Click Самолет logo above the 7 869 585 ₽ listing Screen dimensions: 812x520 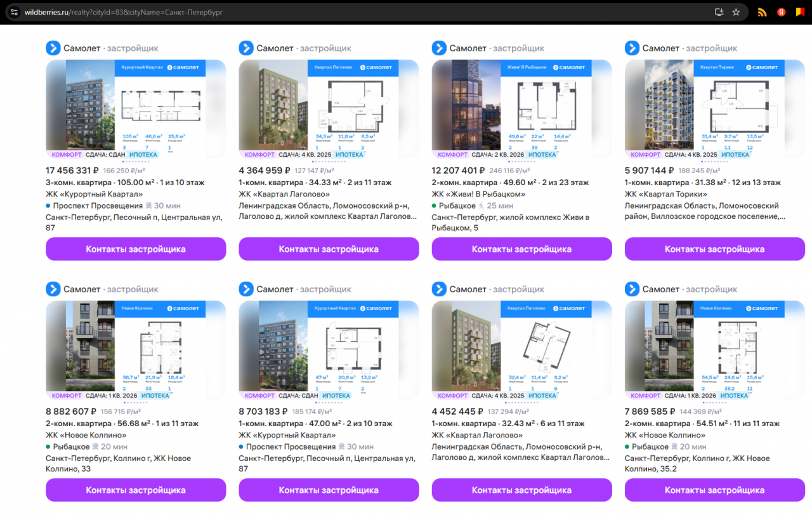pyautogui.click(x=632, y=289)
